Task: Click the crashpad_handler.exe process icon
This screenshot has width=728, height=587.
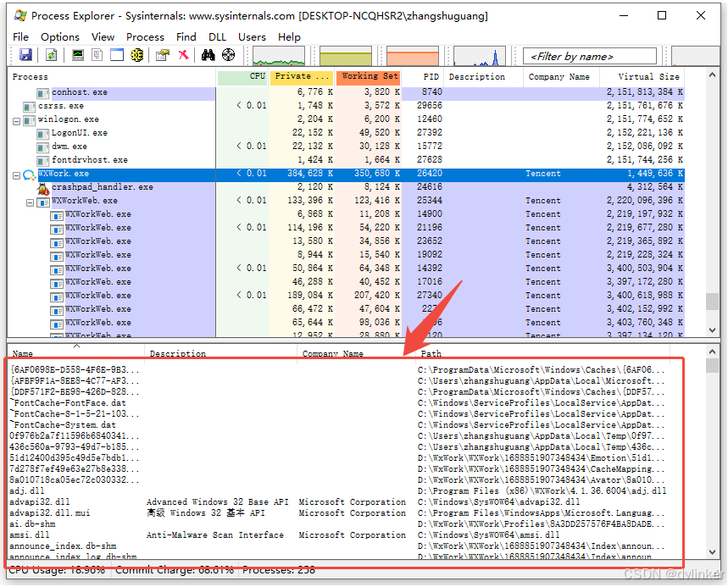Action: click(x=43, y=188)
